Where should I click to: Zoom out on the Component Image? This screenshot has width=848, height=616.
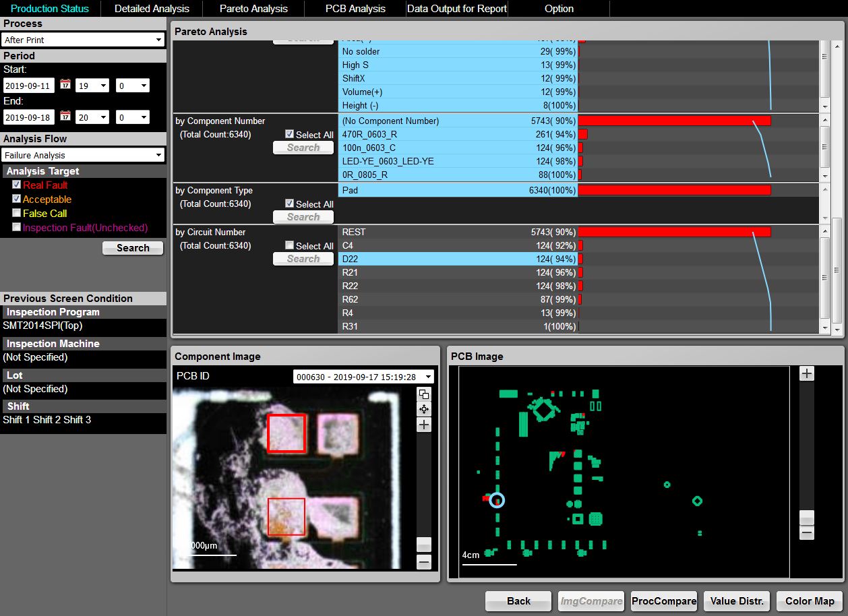tap(423, 561)
